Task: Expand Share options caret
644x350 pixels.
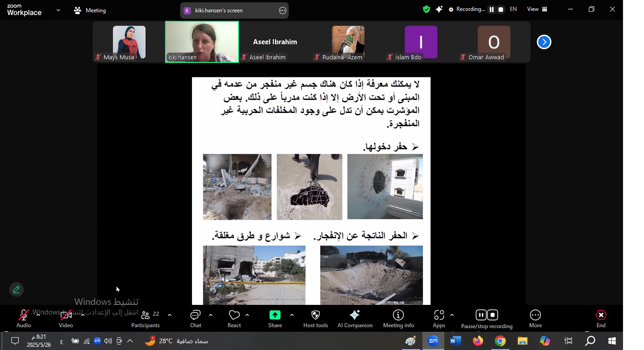Action: click(x=292, y=315)
